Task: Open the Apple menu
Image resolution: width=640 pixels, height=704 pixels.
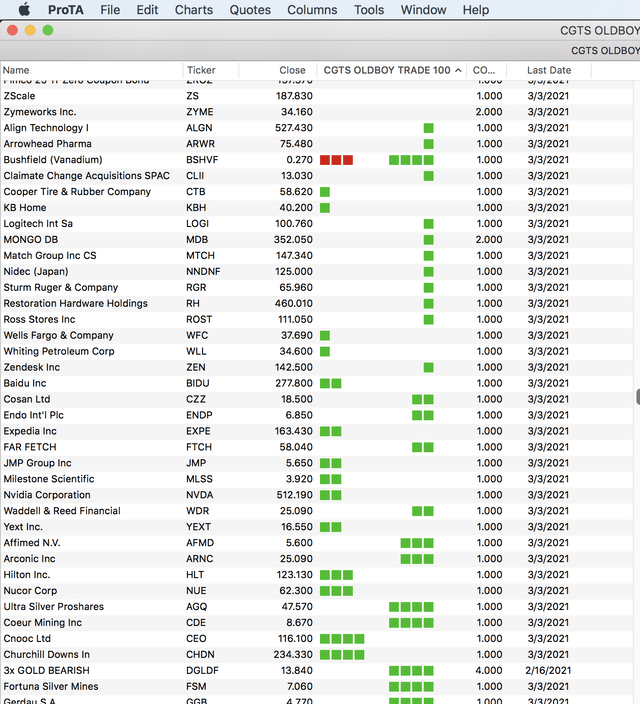Action: click(24, 9)
